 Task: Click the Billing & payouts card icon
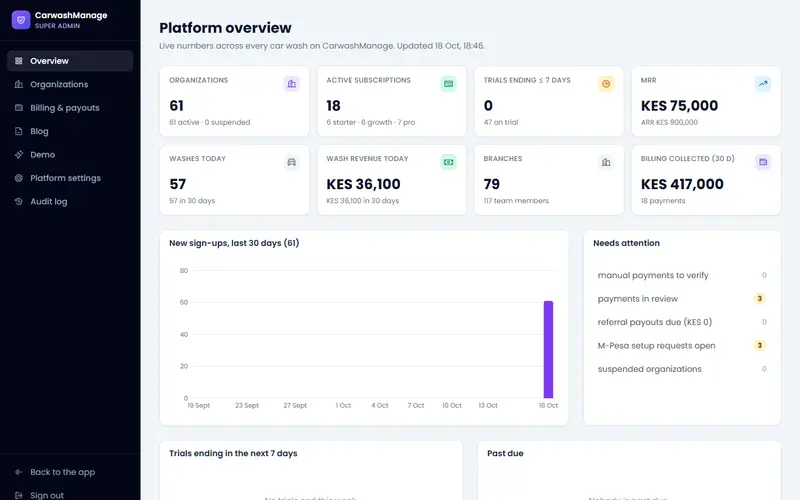tap(19, 108)
